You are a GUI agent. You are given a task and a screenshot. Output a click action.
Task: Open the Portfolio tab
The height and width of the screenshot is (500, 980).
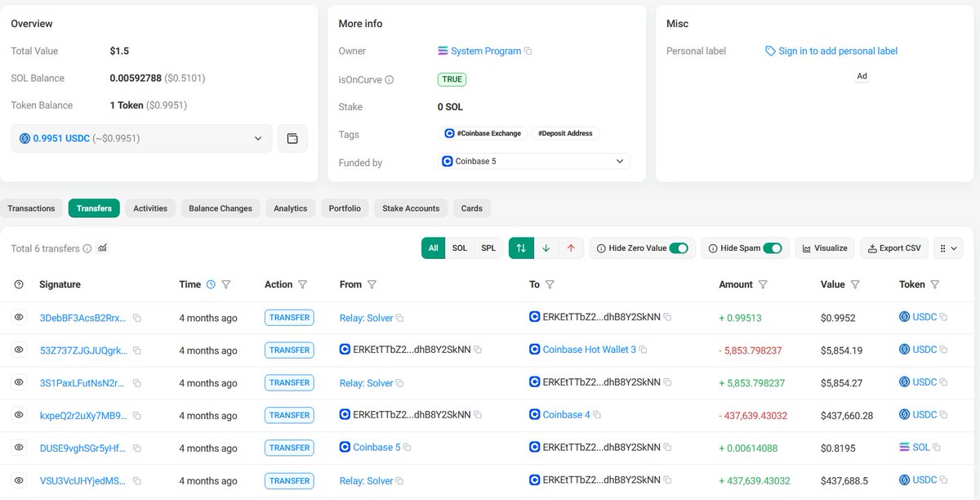click(345, 208)
